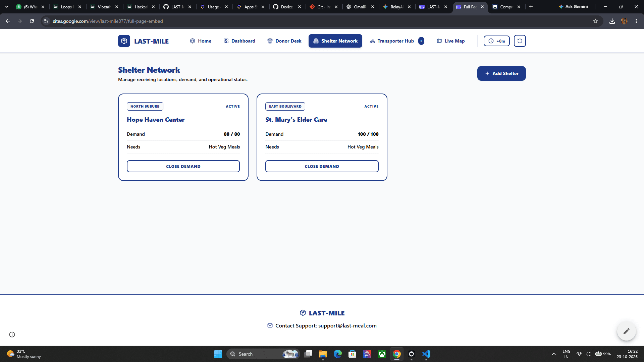Close demand for St. Mary's Elder Care
This screenshot has width=644, height=362.
coord(322,166)
